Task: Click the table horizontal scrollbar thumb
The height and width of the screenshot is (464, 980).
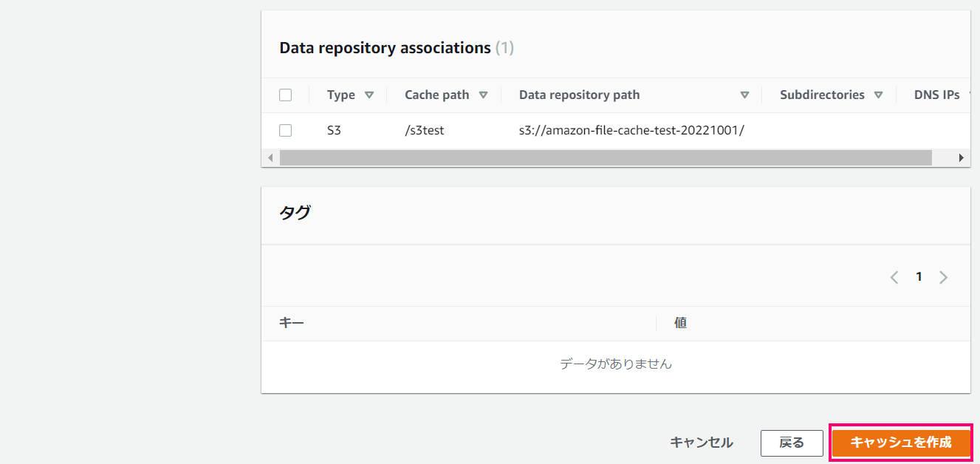Action: click(x=606, y=157)
